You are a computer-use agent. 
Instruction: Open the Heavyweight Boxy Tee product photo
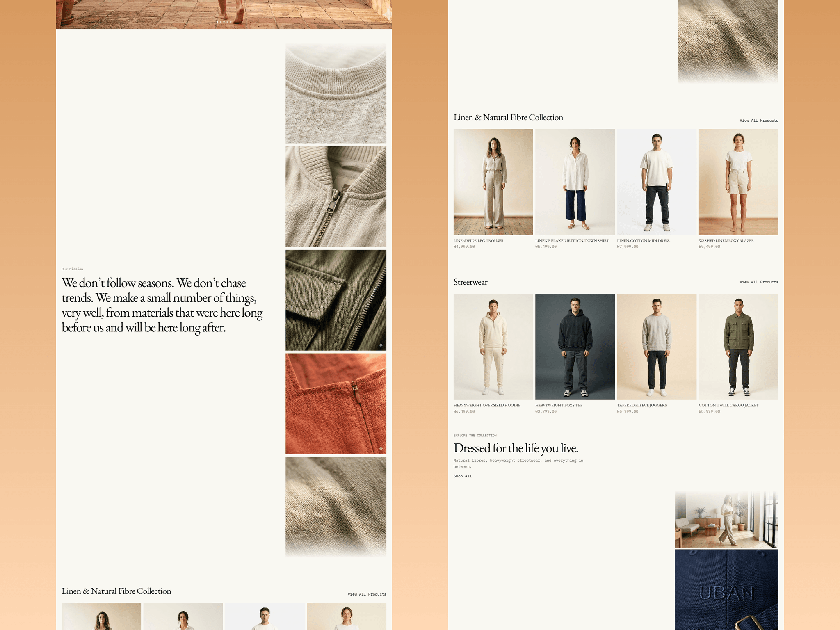575,347
